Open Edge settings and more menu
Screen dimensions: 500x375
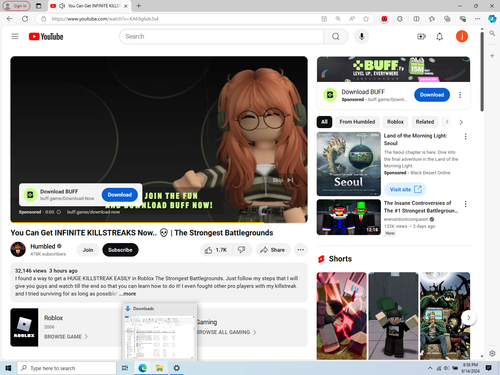click(478, 19)
